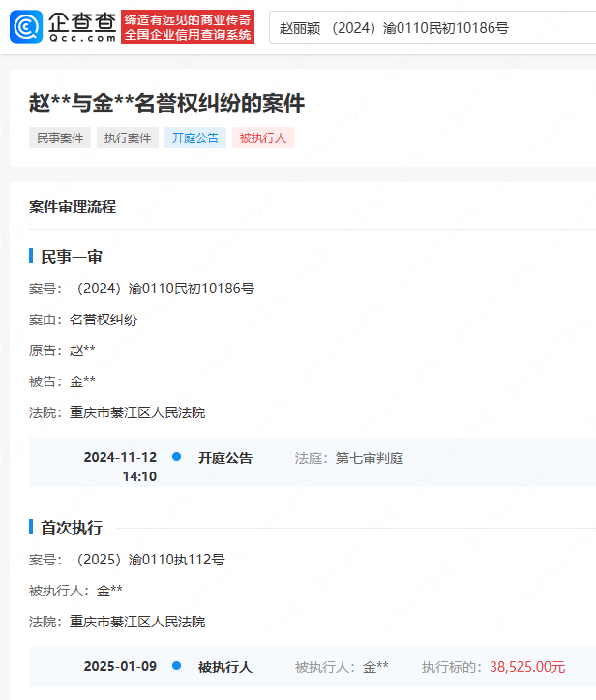Click the 案由 value 名誉权纠纷

click(104, 320)
